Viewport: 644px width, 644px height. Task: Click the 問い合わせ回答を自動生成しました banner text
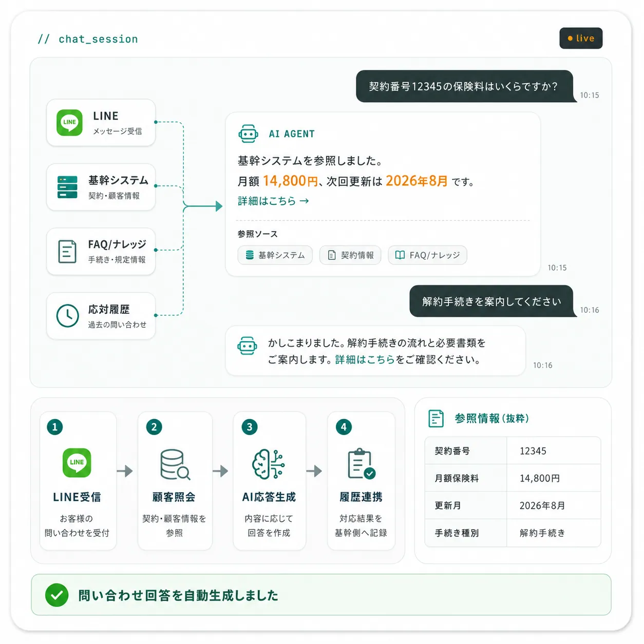tap(178, 595)
